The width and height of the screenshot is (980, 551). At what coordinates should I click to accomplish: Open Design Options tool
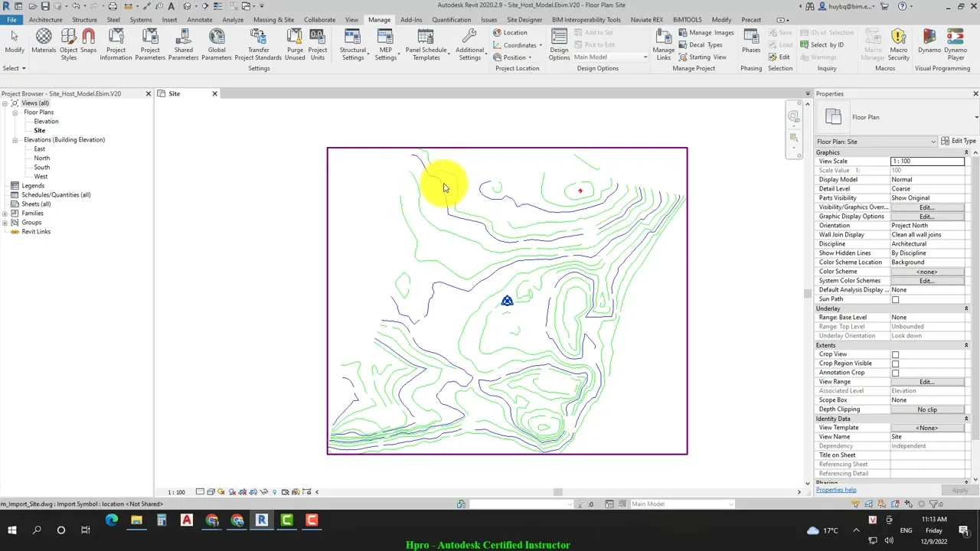click(x=560, y=44)
